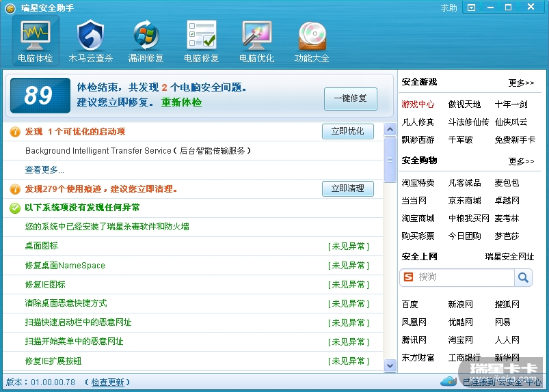Open 更多>> next to 安全购物

pos(521,161)
